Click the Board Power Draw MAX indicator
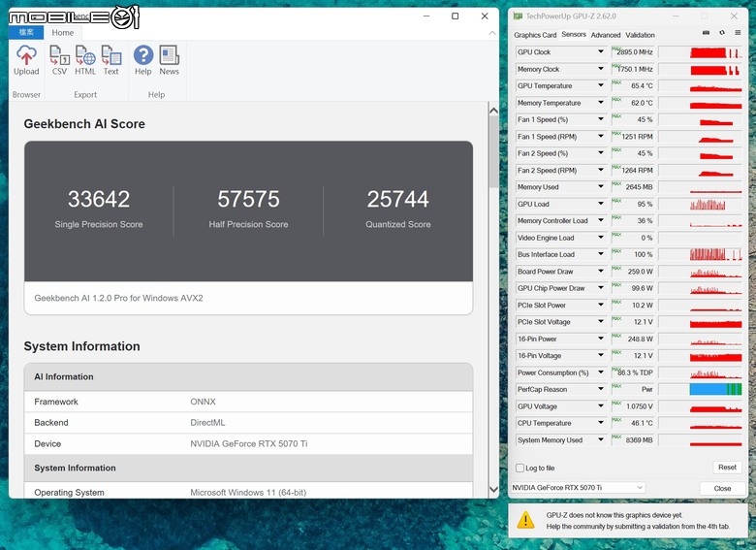 (x=616, y=268)
